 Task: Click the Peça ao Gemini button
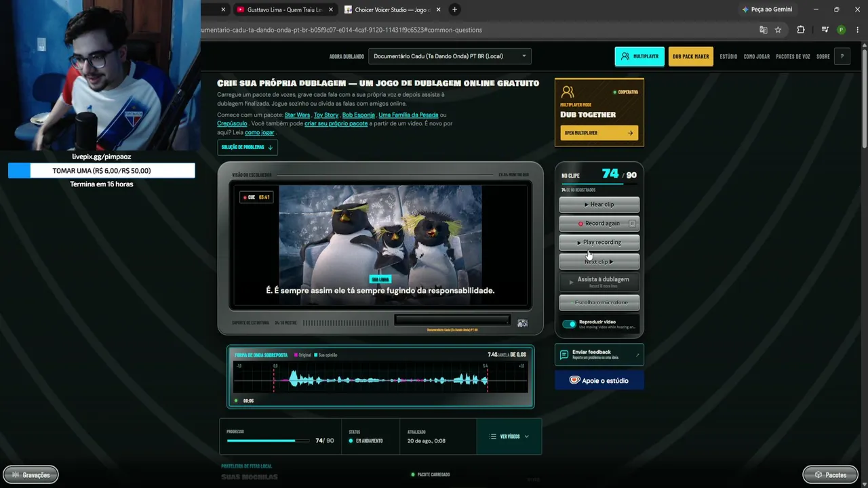[x=768, y=9]
